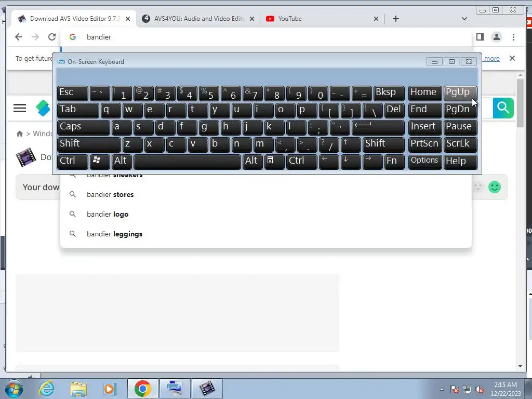Click the left arrow key

(x=329, y=162)
